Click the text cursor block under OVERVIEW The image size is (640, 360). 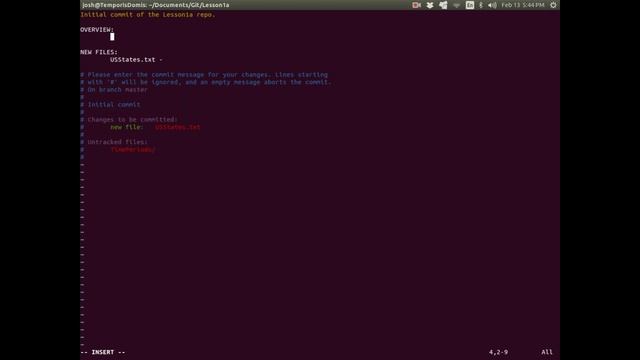[x=112, y=37]
